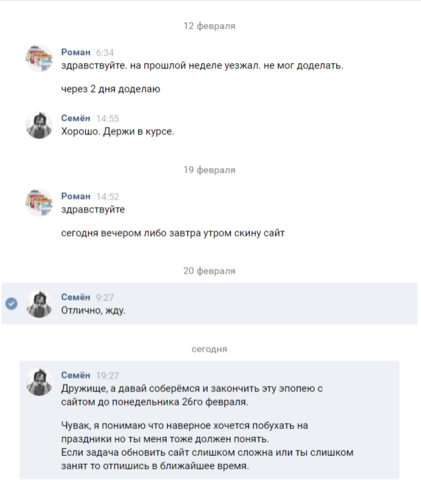421x480 pixels.
Task: Select the message starting "Дружище, а давай соберёмся"
Action: click(x=192, y=395)
